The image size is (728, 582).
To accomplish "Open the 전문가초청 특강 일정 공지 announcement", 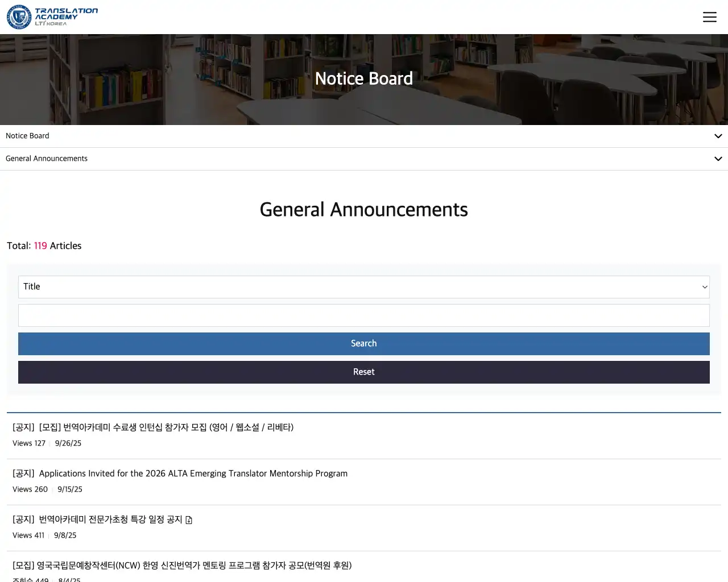I will click(x=110, y=519).
